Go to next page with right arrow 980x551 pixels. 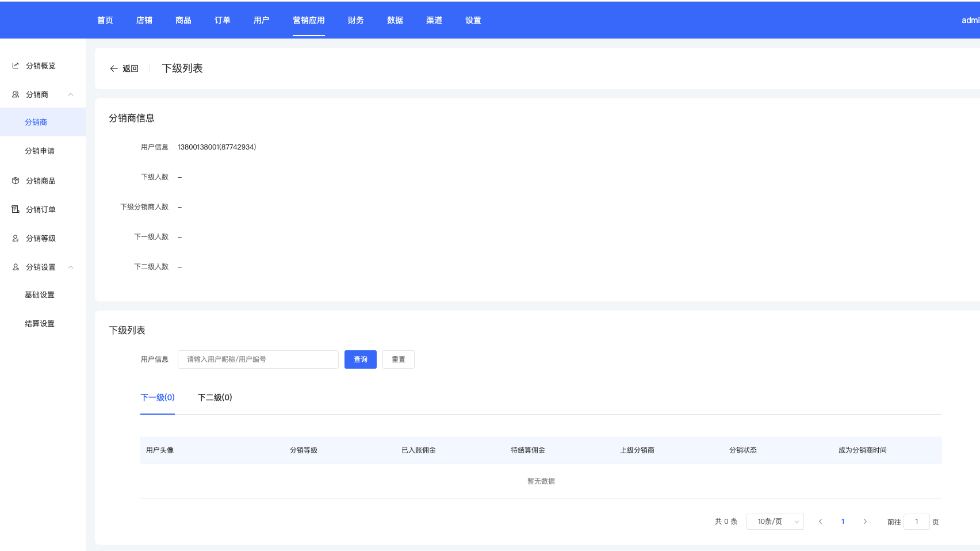(x=864, y=522)
